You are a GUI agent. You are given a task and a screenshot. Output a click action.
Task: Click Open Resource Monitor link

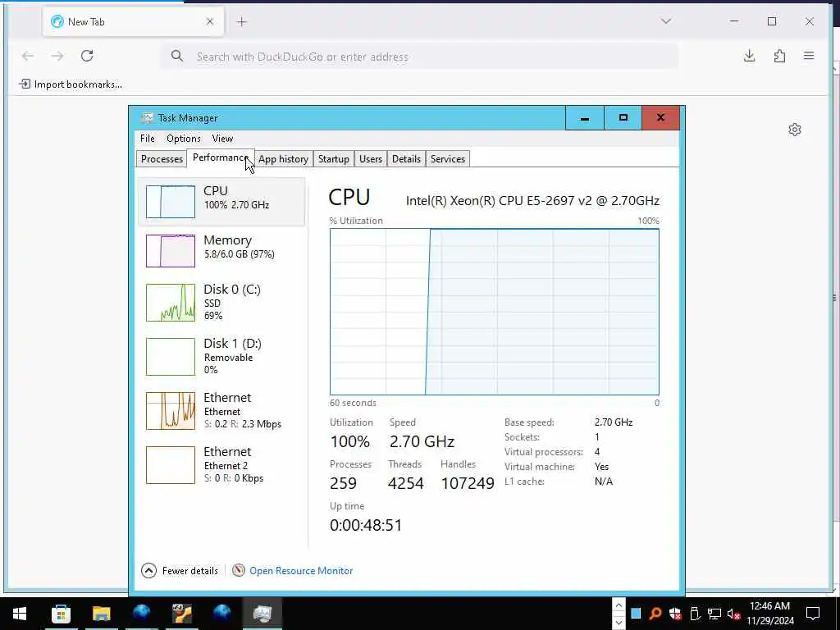[301, 571]
